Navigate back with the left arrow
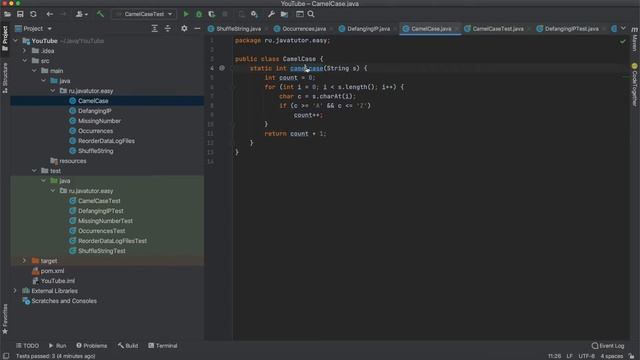Image resolution: width=640 pixels, height=360 pixels. click(x=49, y=14)
